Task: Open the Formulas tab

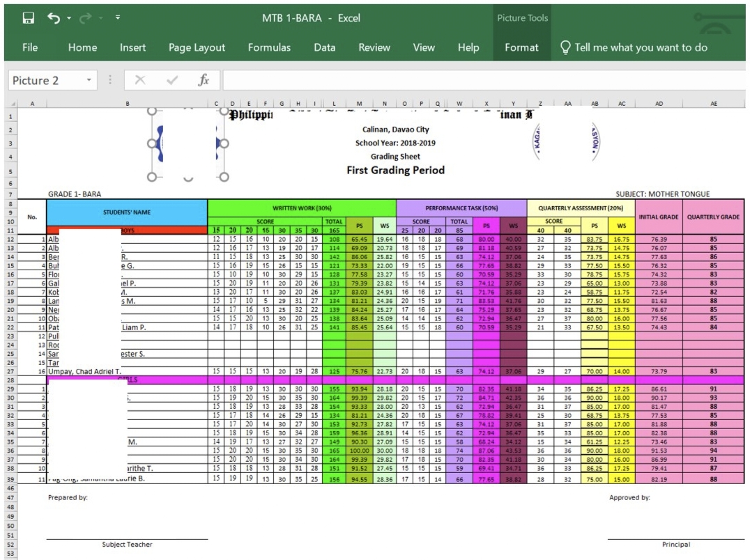Action: 269,47
